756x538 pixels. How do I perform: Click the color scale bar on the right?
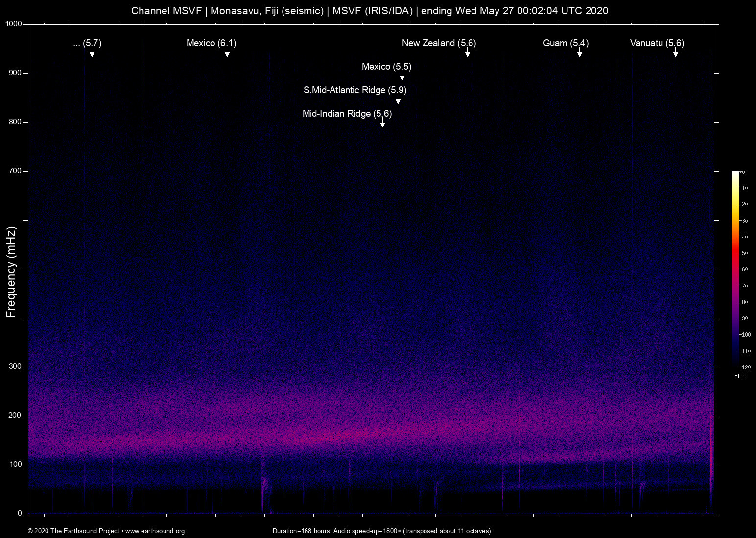[735, 269]
